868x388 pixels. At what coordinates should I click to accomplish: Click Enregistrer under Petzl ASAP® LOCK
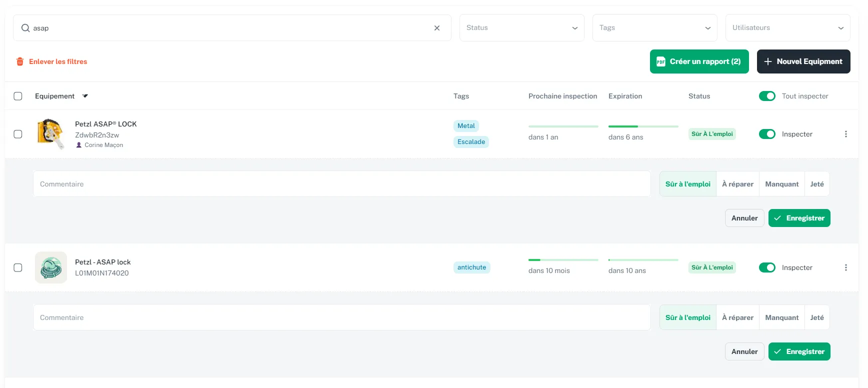pyautogui.click(x=799, y=218)
